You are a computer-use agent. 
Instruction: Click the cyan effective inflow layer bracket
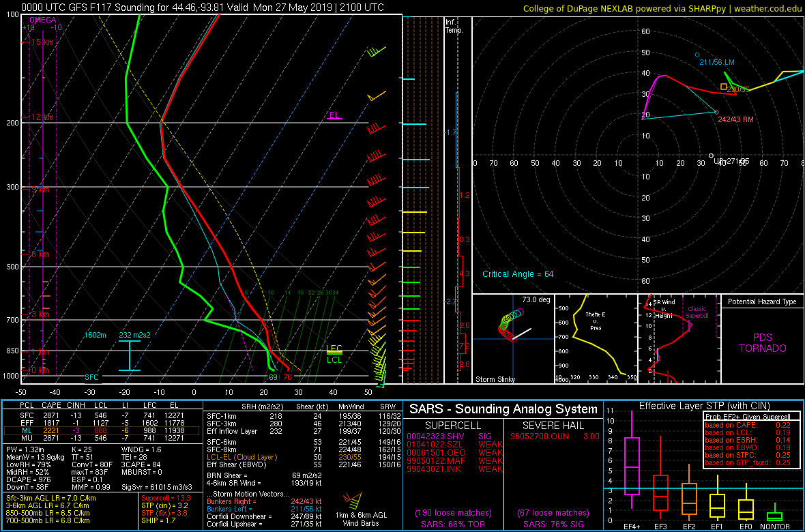[129, 355]
